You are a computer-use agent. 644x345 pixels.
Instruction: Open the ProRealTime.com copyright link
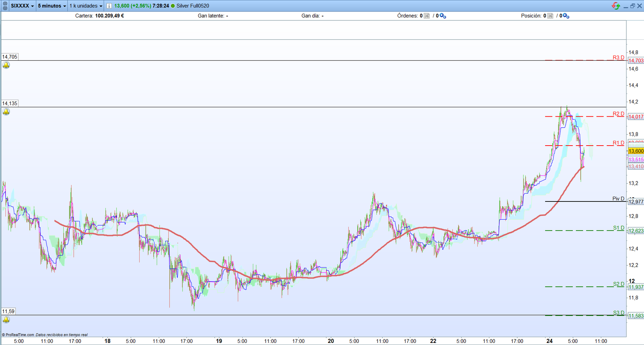coord(18,335)
